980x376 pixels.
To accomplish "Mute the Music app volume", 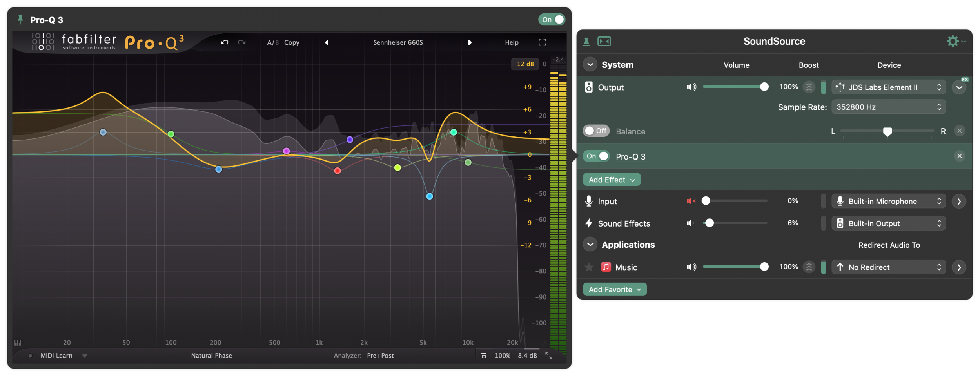I will point(691,267).
